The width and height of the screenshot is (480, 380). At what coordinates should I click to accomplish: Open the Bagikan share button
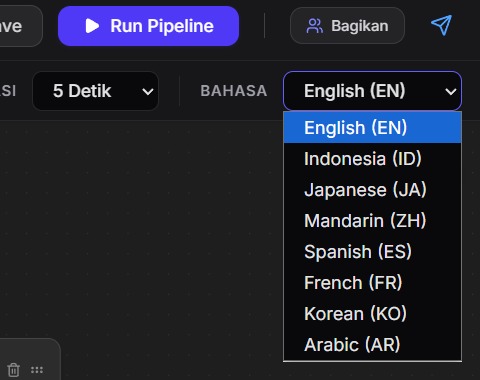coord(347,26)
